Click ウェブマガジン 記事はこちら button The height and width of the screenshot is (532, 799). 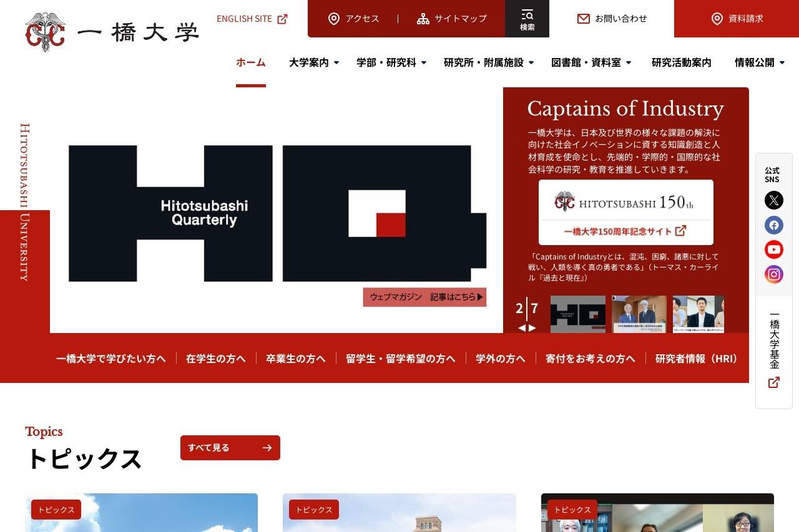(424, 297)
